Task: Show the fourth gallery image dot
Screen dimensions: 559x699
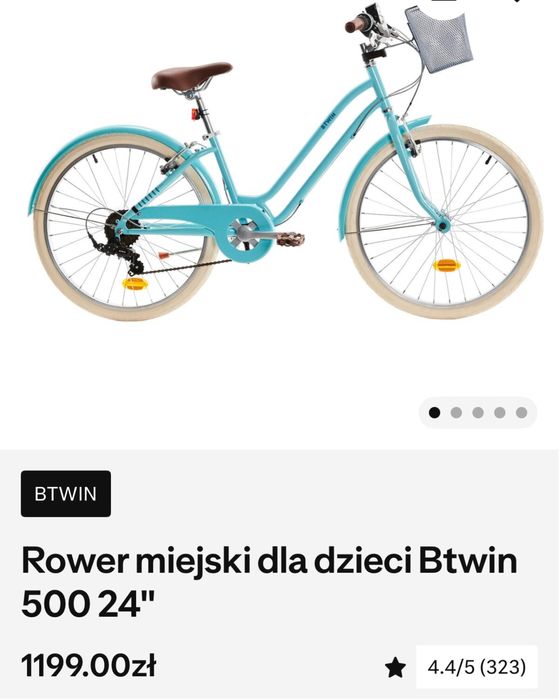Action: [x=500, y=413]
